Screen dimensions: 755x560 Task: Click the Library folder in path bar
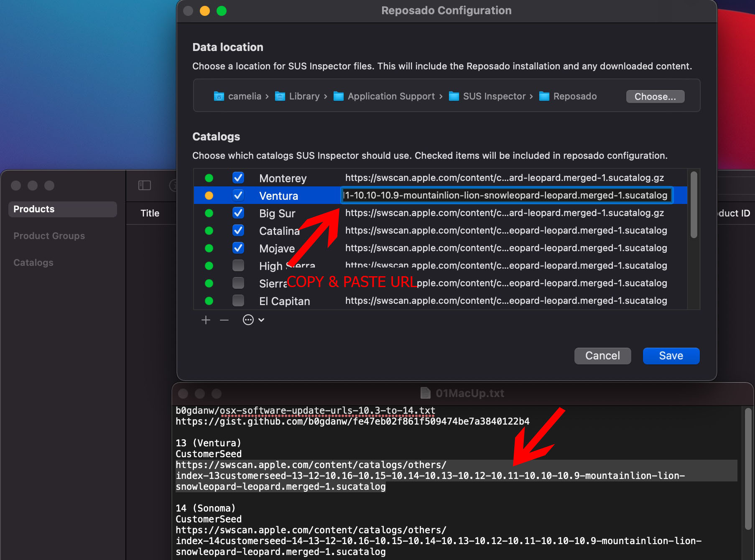[297, 97]
